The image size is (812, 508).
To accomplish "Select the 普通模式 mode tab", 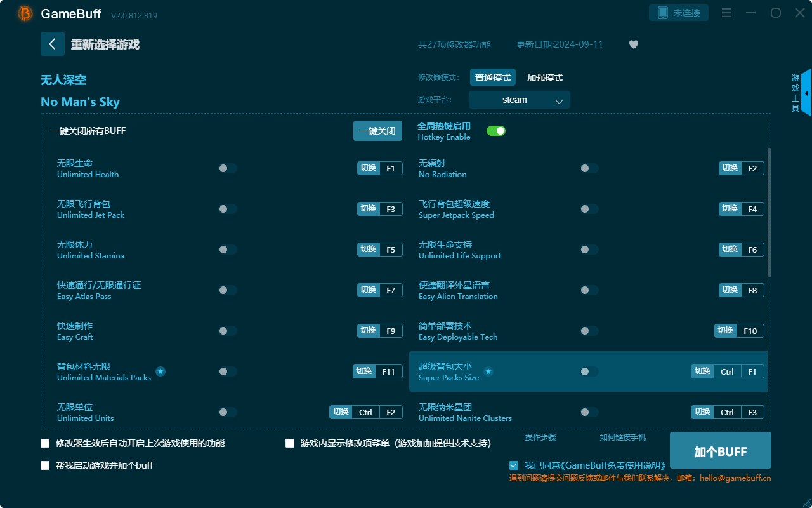I will (x=492, y=77).
